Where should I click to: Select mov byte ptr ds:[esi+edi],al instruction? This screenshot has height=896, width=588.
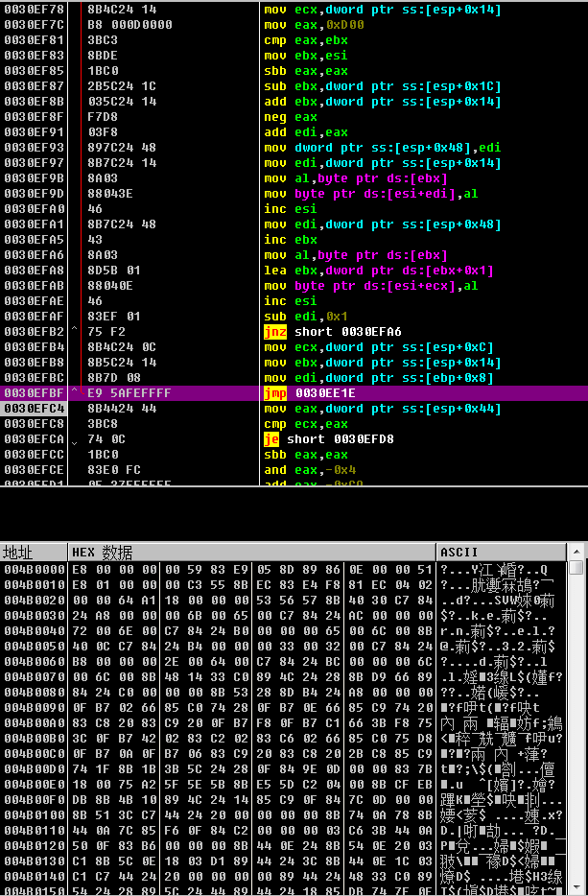click(x=371, y=194)
